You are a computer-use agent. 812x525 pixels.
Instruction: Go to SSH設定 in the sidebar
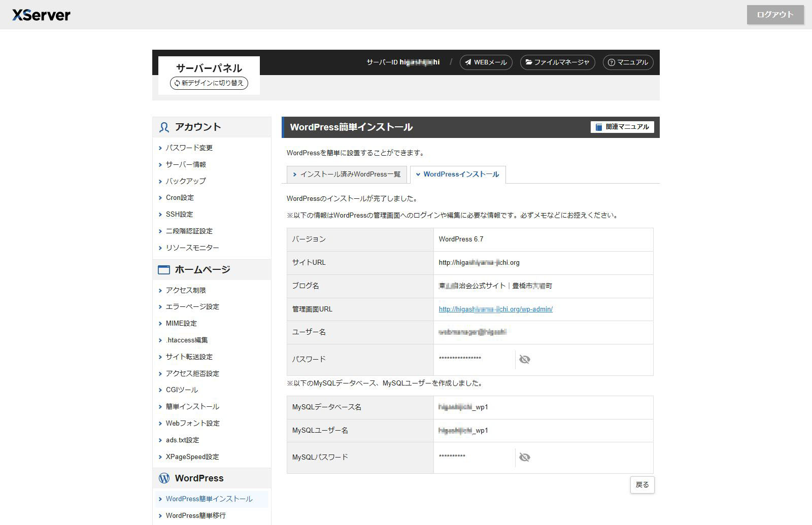[x=179, y=215]
